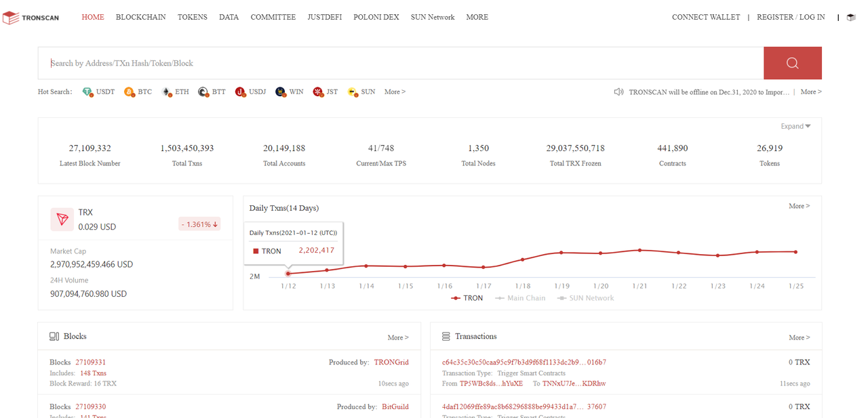This screenshot has height=418, width=868.
Task: Open recipient address TNNxU7Je…KDRhw
Action: [574, 383]
